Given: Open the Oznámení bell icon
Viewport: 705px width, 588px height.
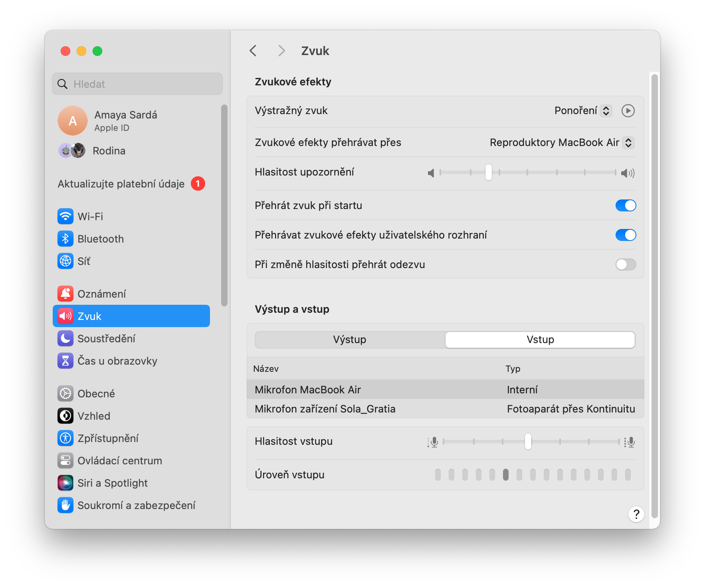Looking at the screenshot, I should point(65,294).
